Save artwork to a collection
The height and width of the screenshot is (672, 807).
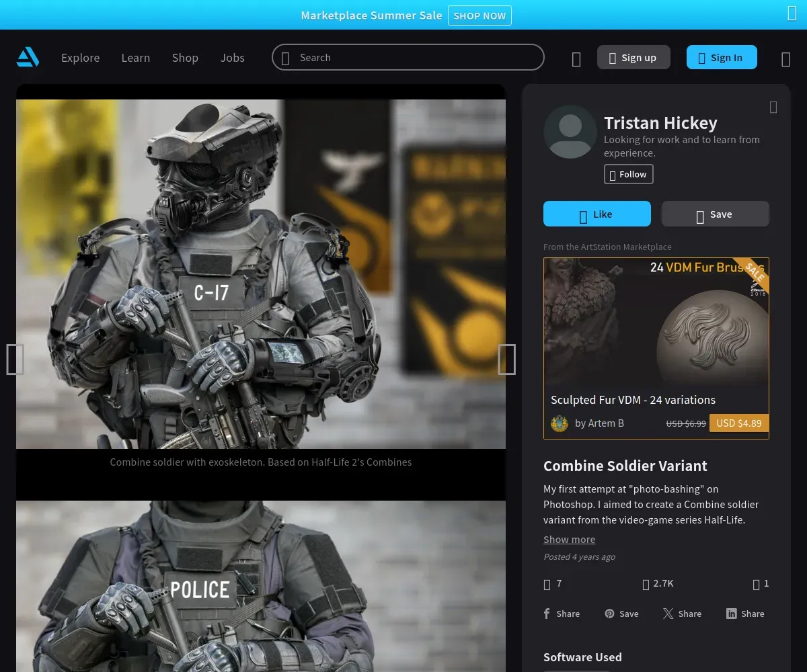pyautogui.click(x=715, y=214)
